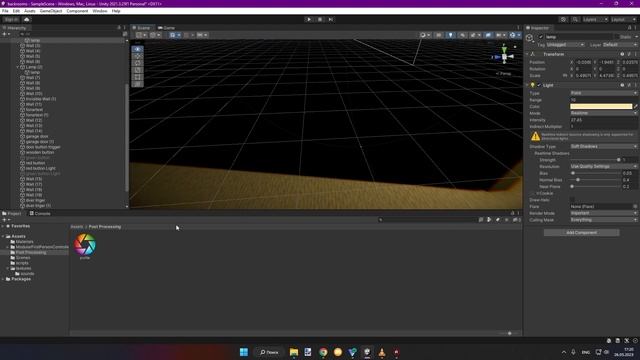Open the Scene camera settings dropdown
640x360 pixels.
point(500,35)
